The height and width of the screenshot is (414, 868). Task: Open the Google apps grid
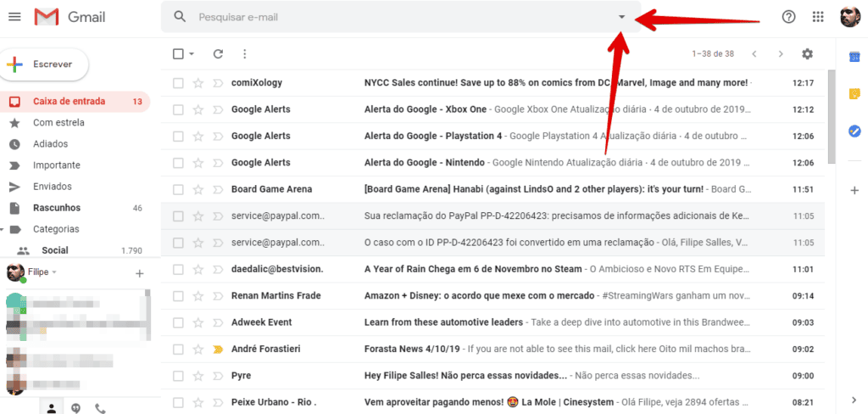click(x=818, y=17)
